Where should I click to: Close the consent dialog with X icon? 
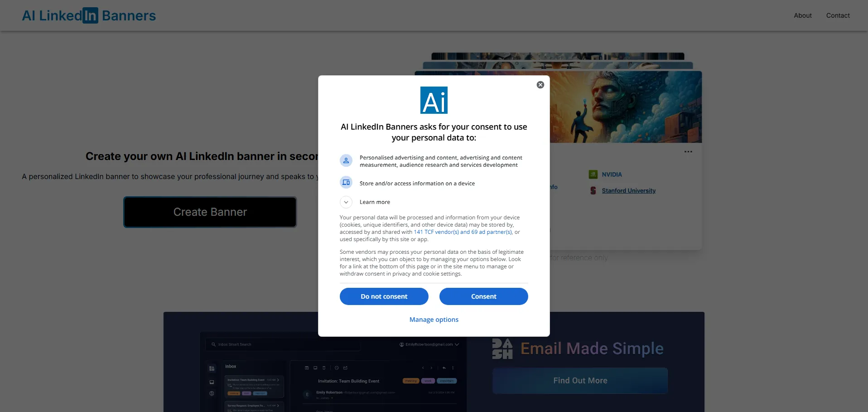(540, 85)
